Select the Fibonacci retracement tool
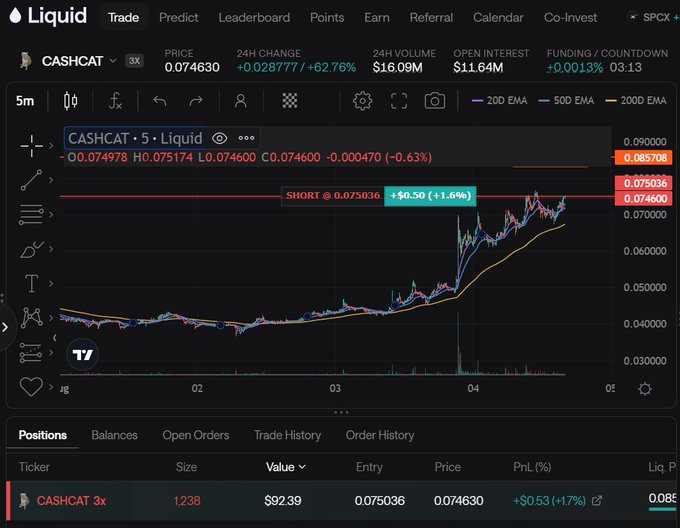 (x=31, y=214)
